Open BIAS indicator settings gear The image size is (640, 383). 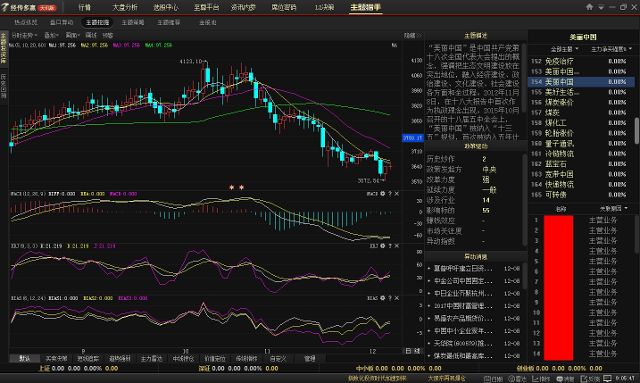pyautogui.click(x=382, y=298)
